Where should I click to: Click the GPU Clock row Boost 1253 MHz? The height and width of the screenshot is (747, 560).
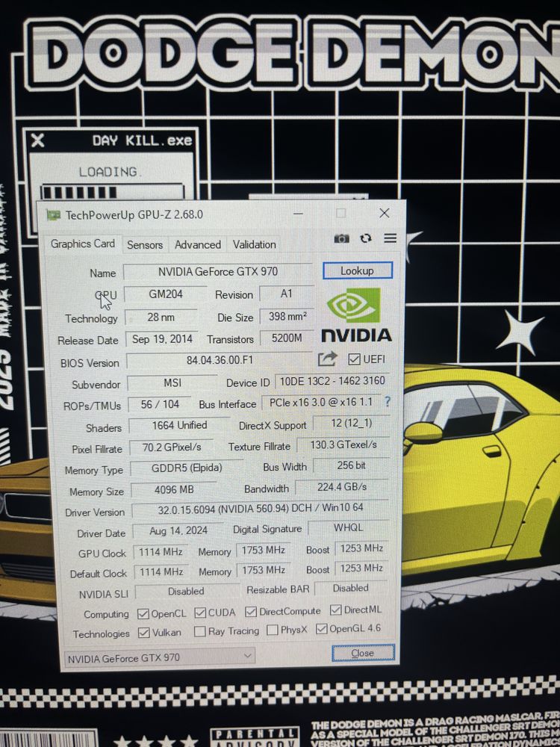pyautogui.click(x=361, y=549)
